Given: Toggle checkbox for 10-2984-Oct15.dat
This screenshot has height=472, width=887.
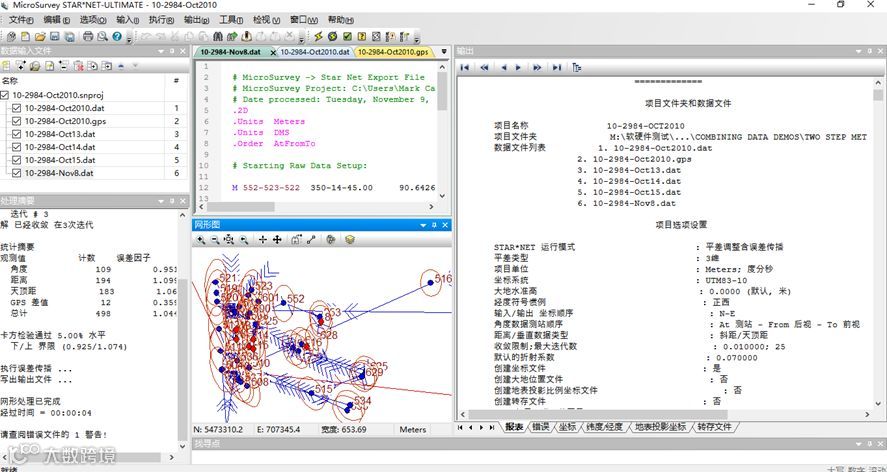Looking at the screenshot, I should 16,160.
